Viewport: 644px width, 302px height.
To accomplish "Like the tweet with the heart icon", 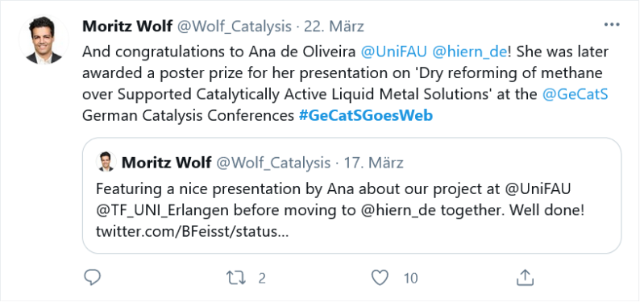I will (380, 278).
